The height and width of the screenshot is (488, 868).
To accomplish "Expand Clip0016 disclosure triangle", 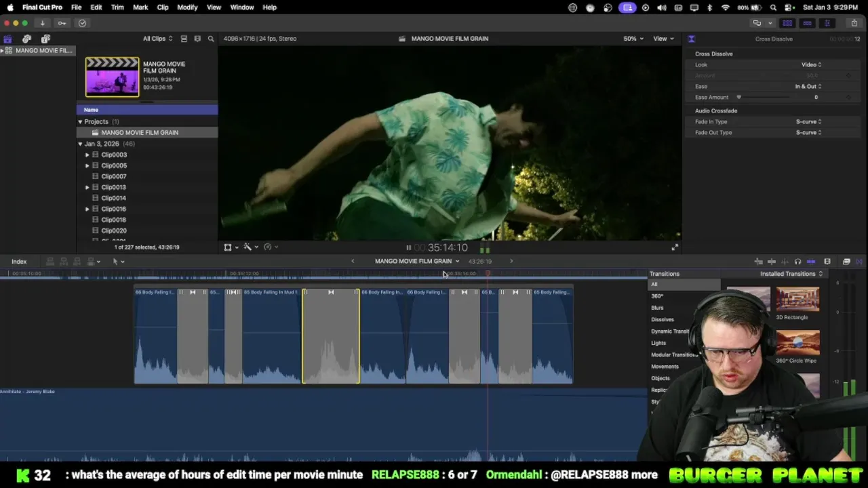I will click(87, 209).
